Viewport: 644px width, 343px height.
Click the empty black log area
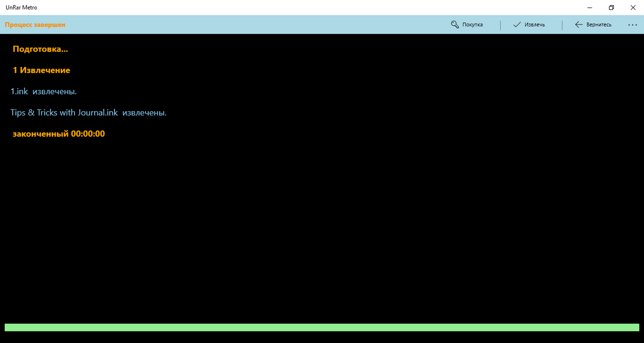point(322,226)
